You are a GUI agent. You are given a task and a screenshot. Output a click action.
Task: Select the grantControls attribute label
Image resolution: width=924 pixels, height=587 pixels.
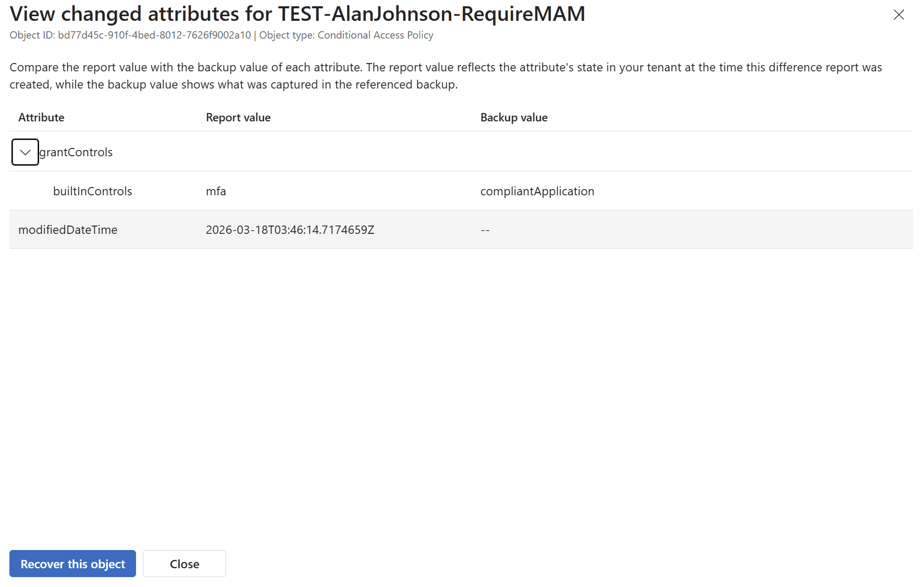[76, 152]
